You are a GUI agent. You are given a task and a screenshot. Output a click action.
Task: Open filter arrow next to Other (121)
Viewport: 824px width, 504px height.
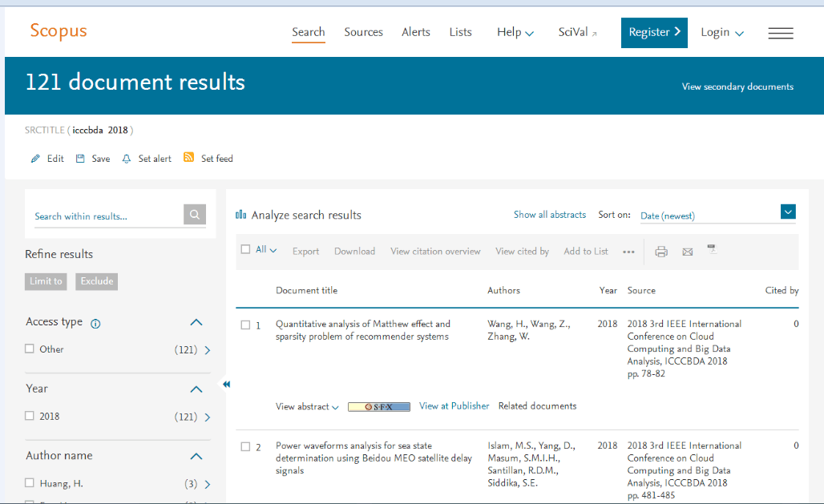[207, 350]
